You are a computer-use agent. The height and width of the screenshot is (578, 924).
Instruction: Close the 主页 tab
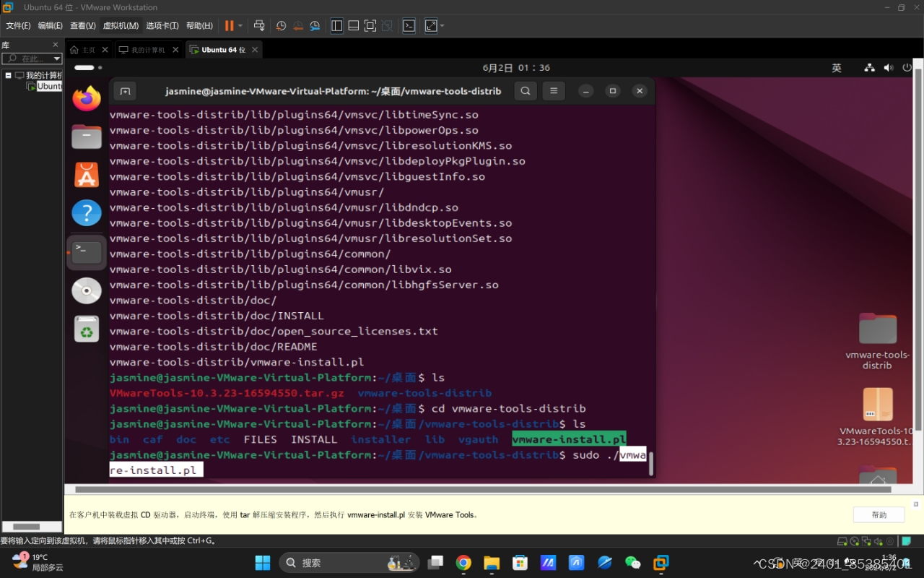tap(105, 50)
